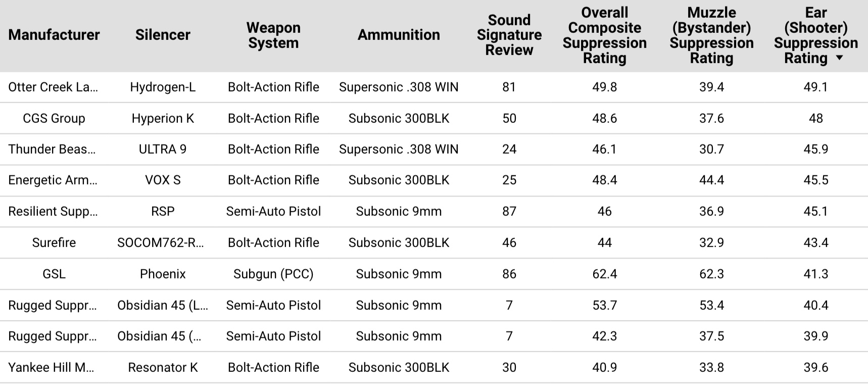Sort by Manufacturer column header
This screenshot has width=868, height=385.
54,35
